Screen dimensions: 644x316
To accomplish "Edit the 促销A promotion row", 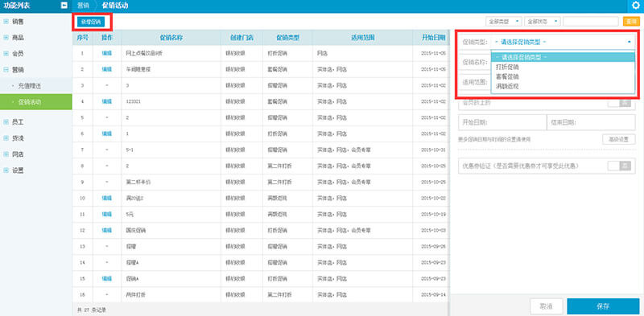I will (x=107, y=278).
